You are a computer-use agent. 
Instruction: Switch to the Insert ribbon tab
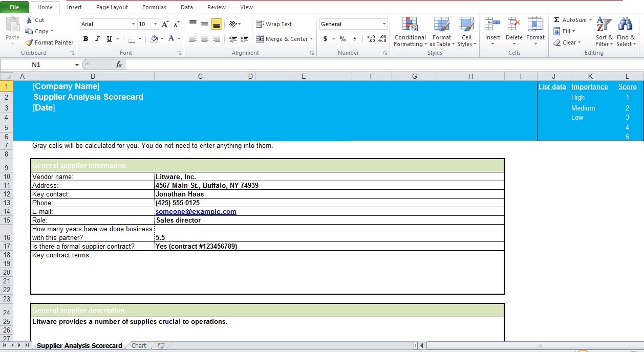74,7
